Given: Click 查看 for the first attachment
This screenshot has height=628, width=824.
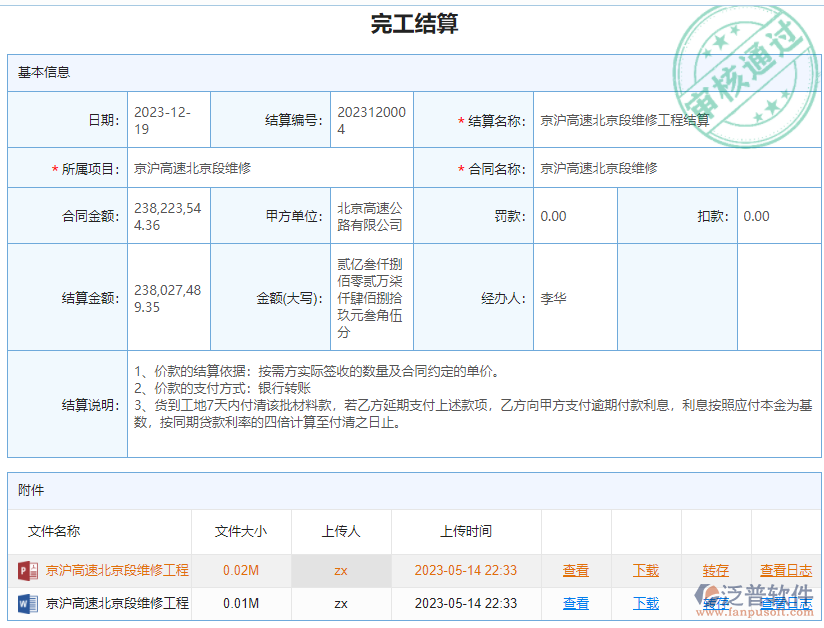Looking at the screenshot, I should click(x=575, y=570).
